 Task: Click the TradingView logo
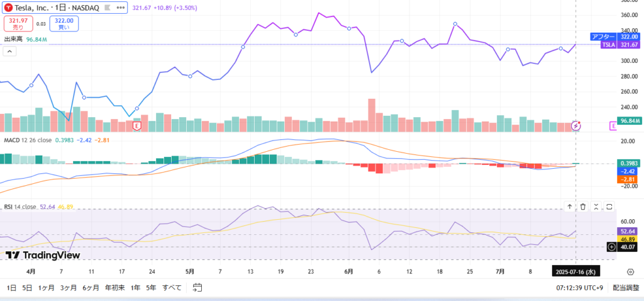(x=43, y=255)
